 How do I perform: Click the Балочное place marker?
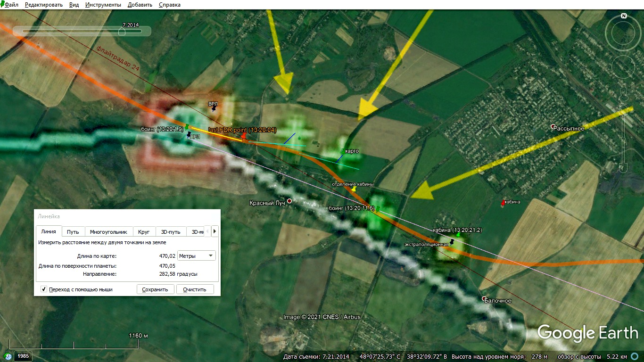484,298
